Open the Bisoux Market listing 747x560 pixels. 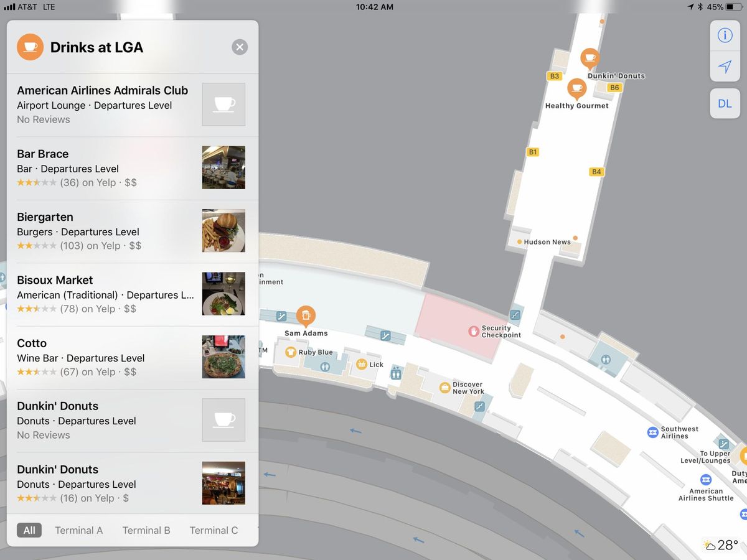click(x=133, y=294)
